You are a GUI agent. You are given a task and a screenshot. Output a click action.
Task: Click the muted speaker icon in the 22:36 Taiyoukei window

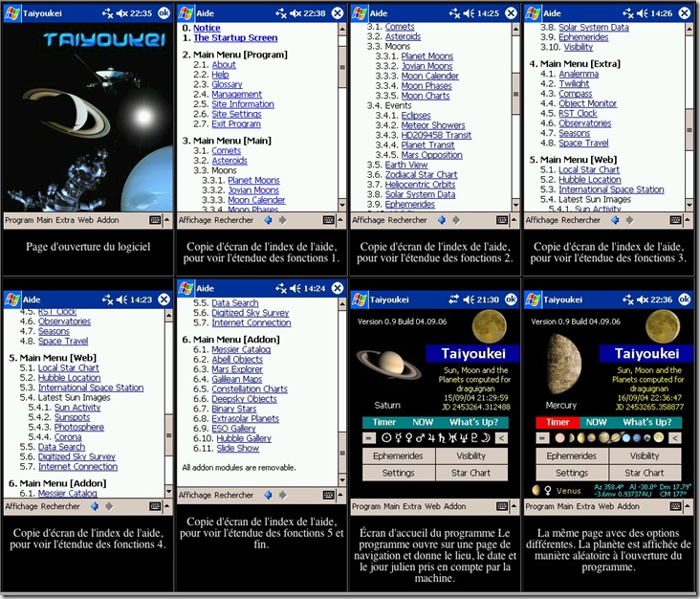(643, 299)
